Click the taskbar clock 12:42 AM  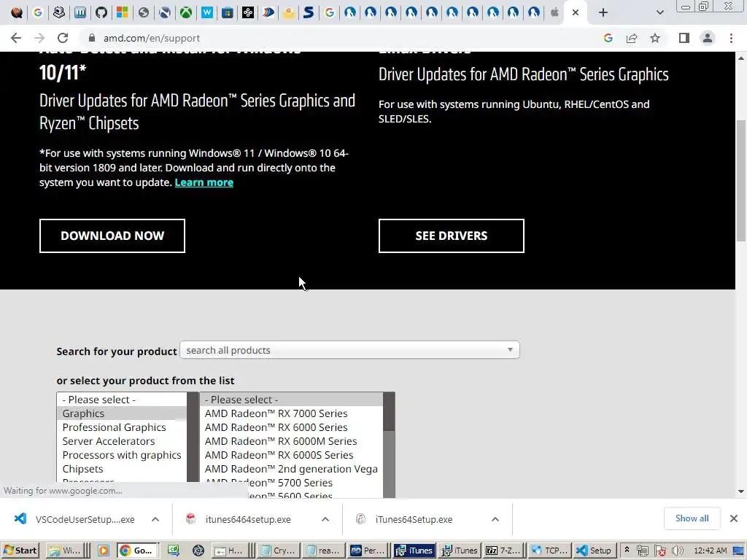coord(711,551)
